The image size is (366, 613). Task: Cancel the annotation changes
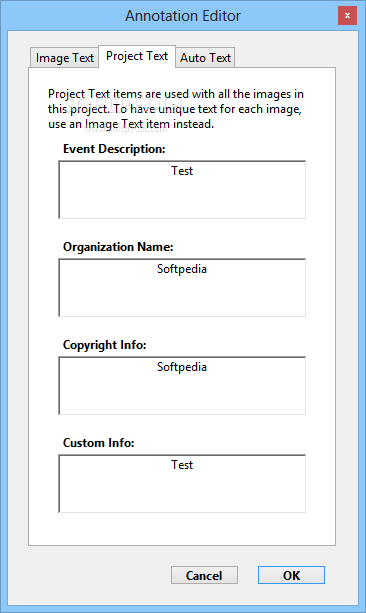[204, 575]
